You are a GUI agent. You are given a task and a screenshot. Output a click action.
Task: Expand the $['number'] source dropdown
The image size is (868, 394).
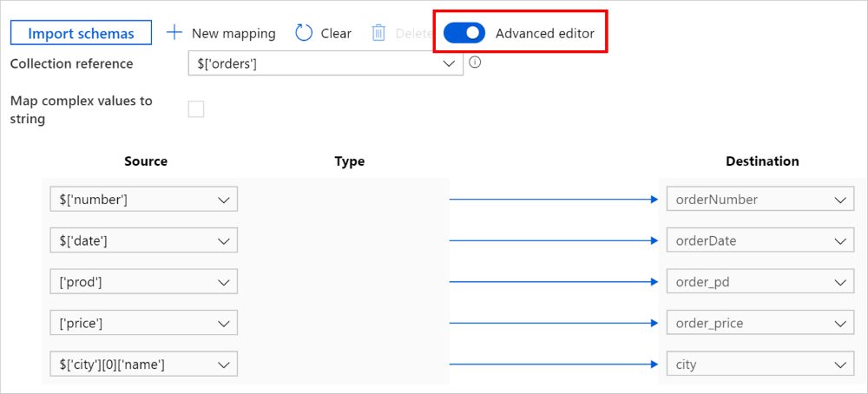tap(224, 200)
